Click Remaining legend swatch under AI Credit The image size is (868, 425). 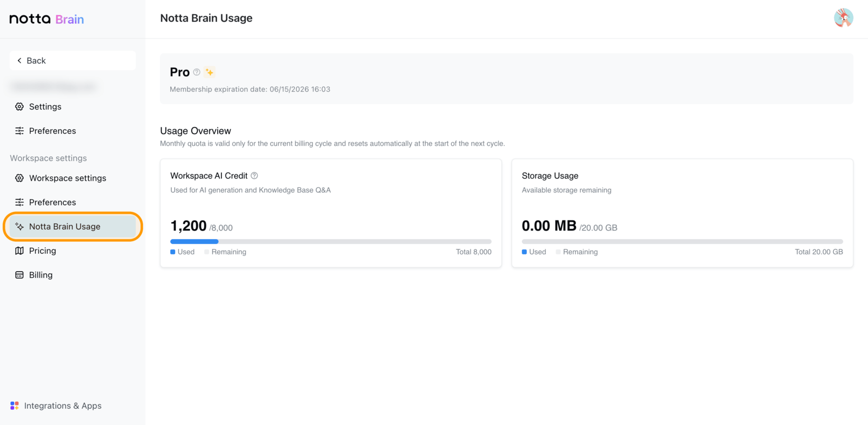pyautogui.click(x=207, y=252)
